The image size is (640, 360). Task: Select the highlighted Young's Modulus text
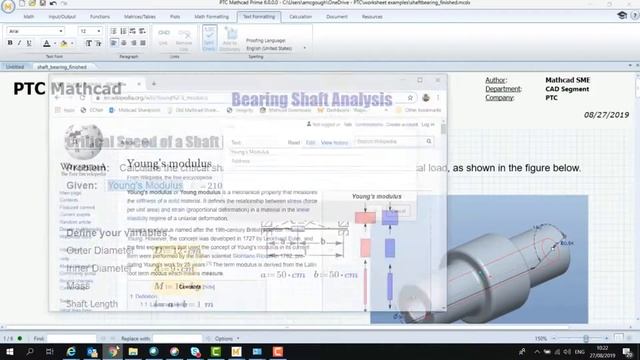[x=145, y=185]
